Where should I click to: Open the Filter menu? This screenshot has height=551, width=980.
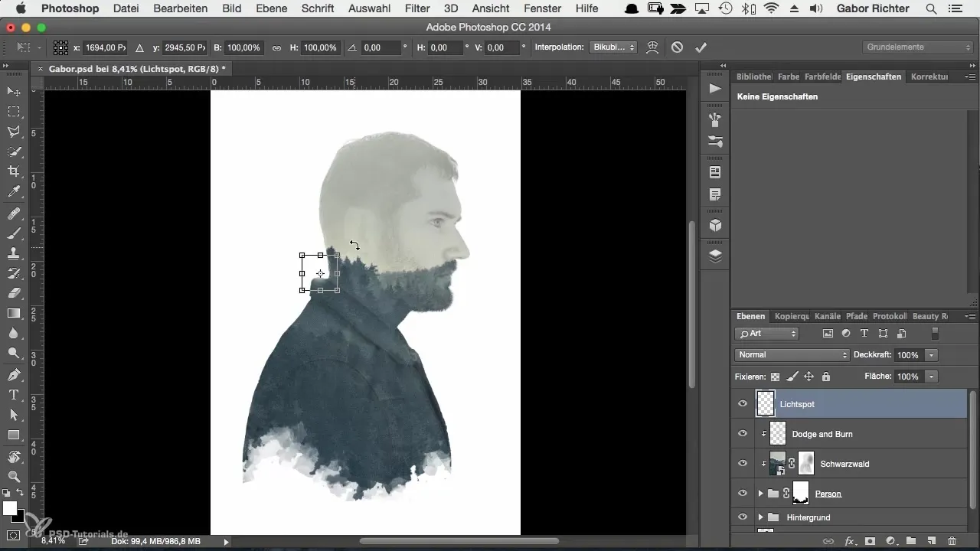(x=417, y=8)
